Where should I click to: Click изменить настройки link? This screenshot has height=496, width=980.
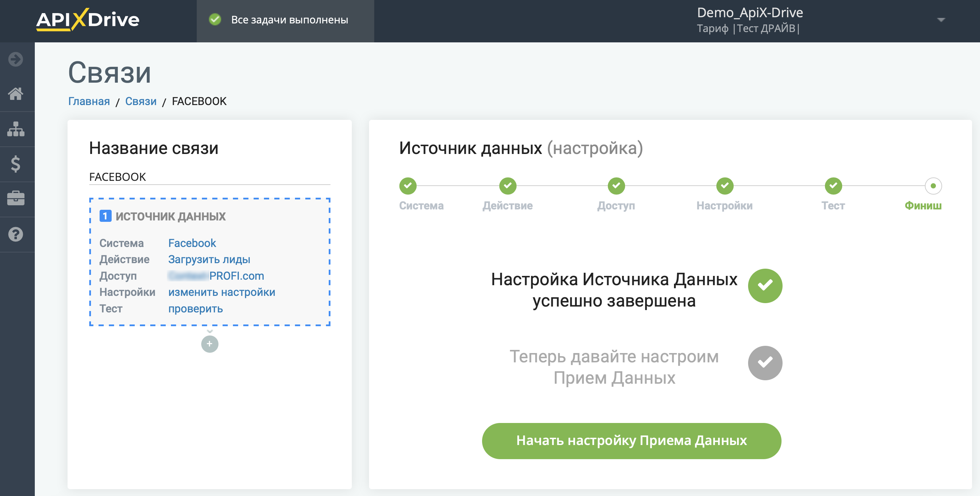click(x=222, y=292)
